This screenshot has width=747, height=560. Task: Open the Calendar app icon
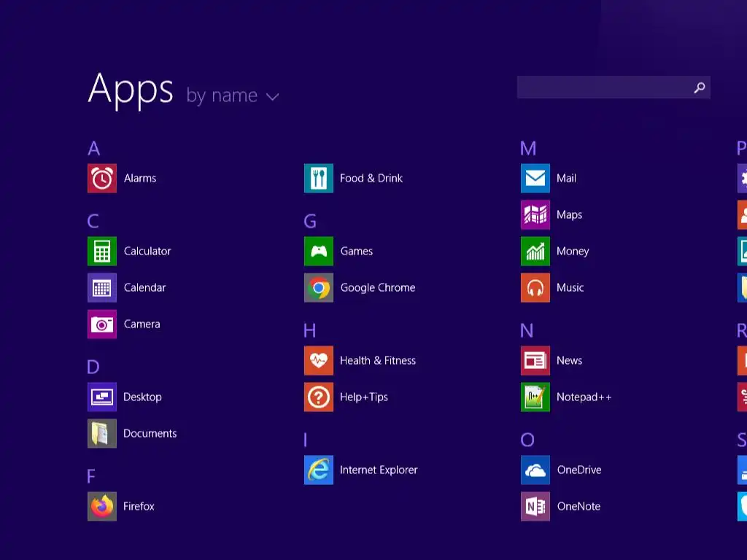pyautogui.click(x=102, y=287)
